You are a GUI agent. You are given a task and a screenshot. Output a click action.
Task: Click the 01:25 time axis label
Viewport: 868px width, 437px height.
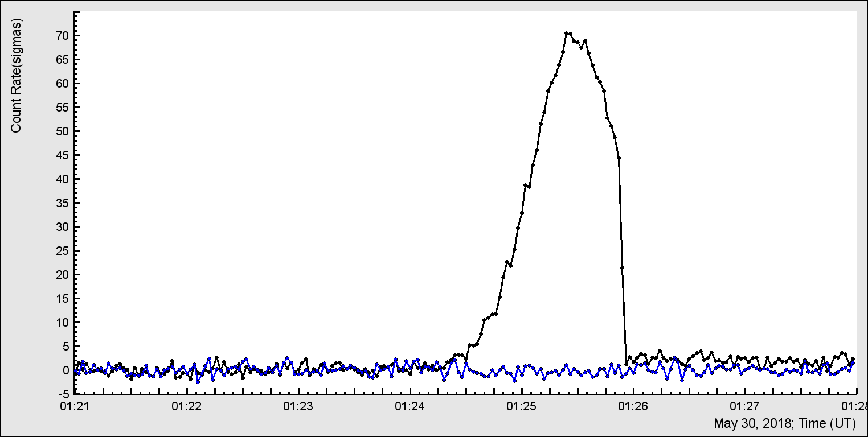(522, 406)
